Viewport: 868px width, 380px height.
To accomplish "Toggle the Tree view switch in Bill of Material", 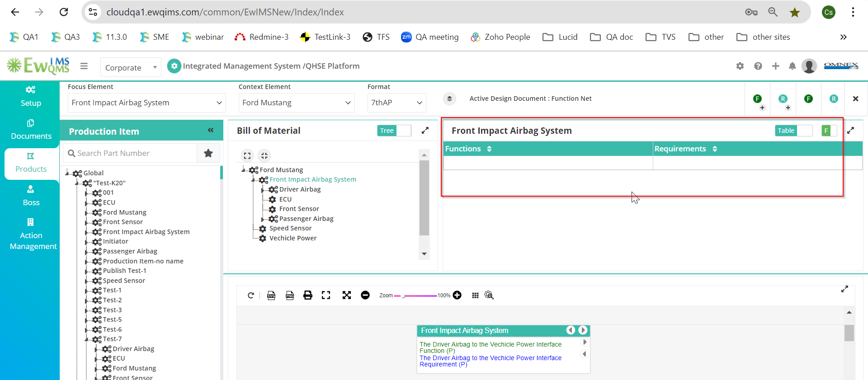I will click(x=394, y=131).
